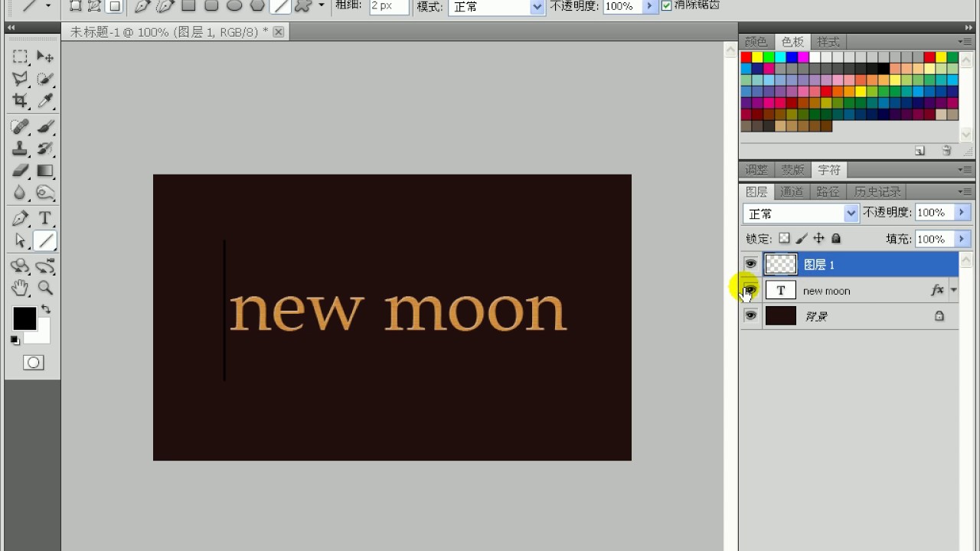Switch to the 历史记录 tab

click(x=877, y=192)
